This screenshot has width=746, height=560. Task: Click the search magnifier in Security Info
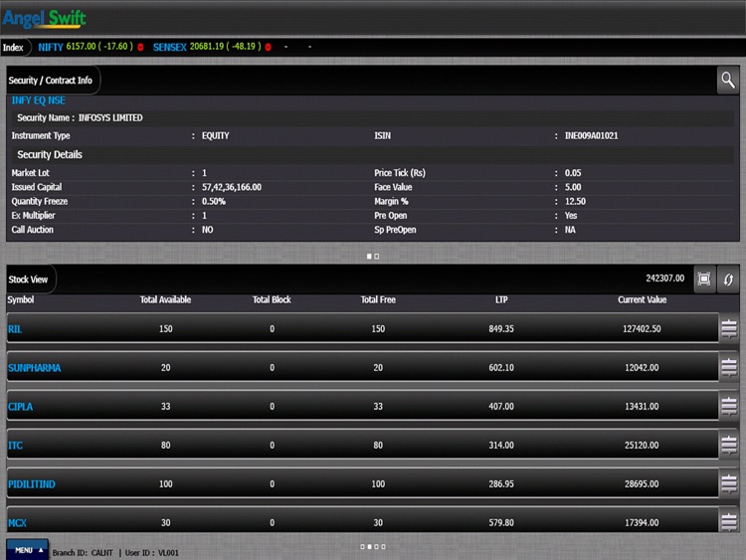(728, 81)
